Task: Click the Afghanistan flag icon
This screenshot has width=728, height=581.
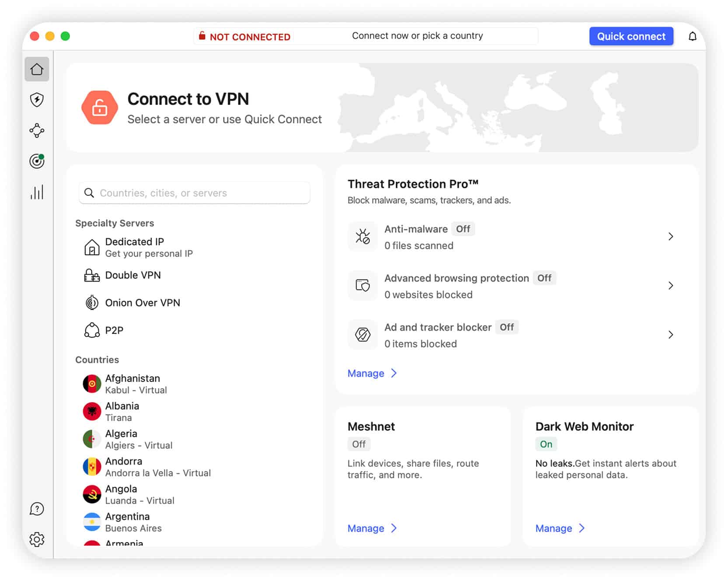Action: coord(92,384)
